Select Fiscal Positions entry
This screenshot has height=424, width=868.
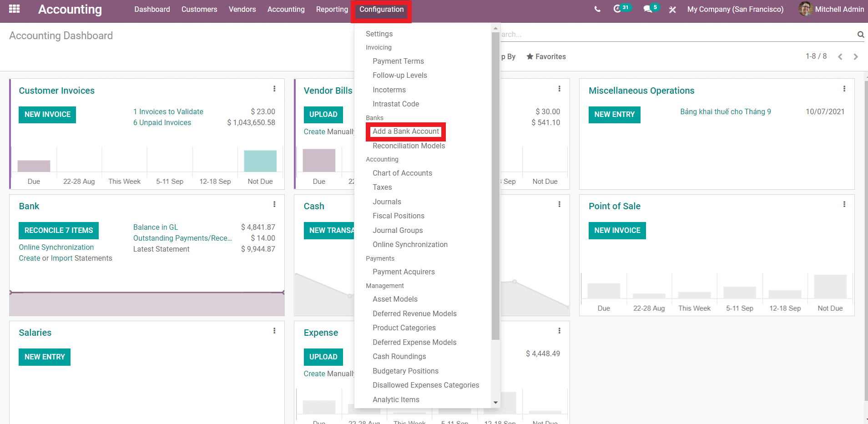click(x=399, y=216)
